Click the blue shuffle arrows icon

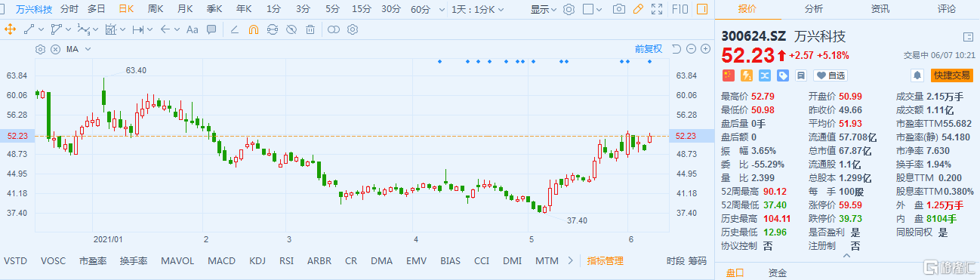765,75
